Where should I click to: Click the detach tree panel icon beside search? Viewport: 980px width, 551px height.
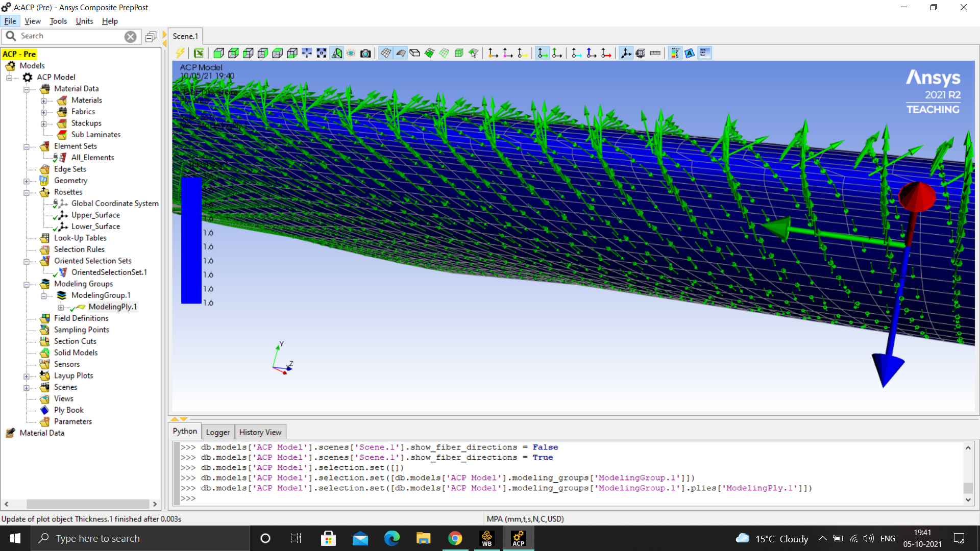151,37
